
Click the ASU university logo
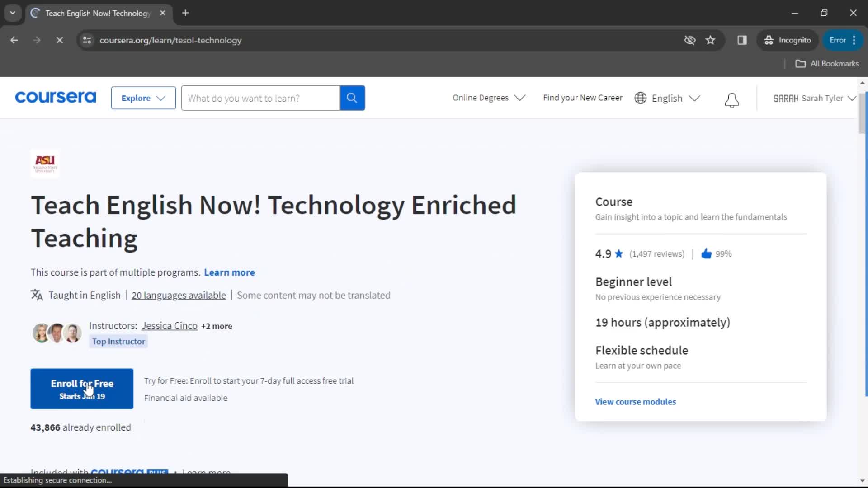(45, 164)
